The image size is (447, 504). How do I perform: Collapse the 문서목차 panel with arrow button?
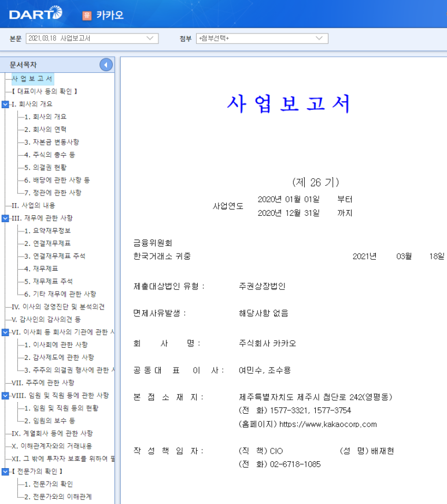coord(106,65)
